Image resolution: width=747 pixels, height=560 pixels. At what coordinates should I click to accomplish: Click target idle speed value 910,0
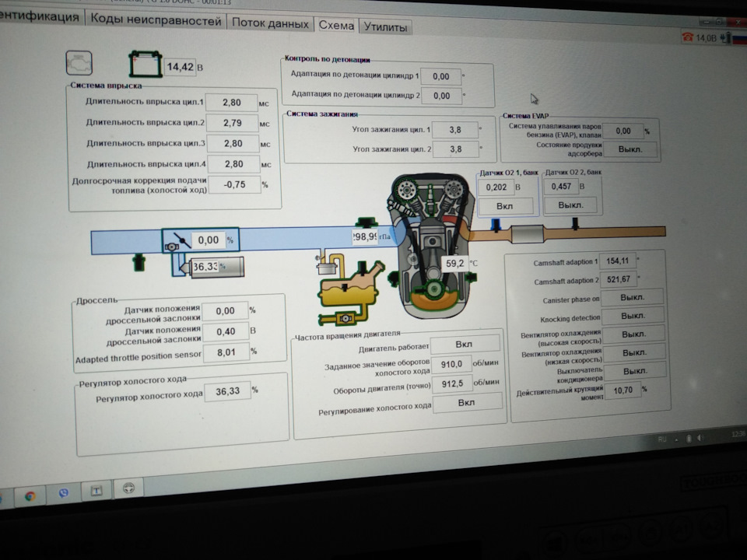coord(451,364)
